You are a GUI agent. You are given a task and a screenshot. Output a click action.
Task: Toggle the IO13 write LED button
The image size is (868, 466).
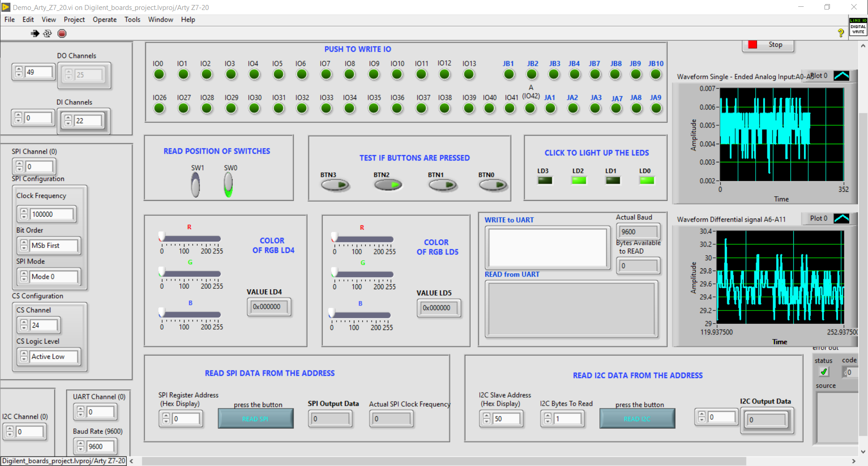click(x=469, y=74)
